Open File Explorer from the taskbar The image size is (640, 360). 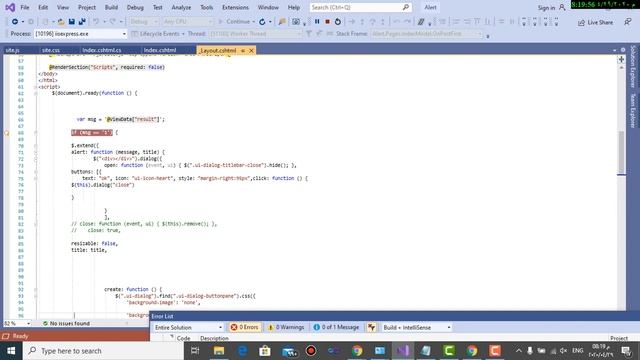[219, 351]
